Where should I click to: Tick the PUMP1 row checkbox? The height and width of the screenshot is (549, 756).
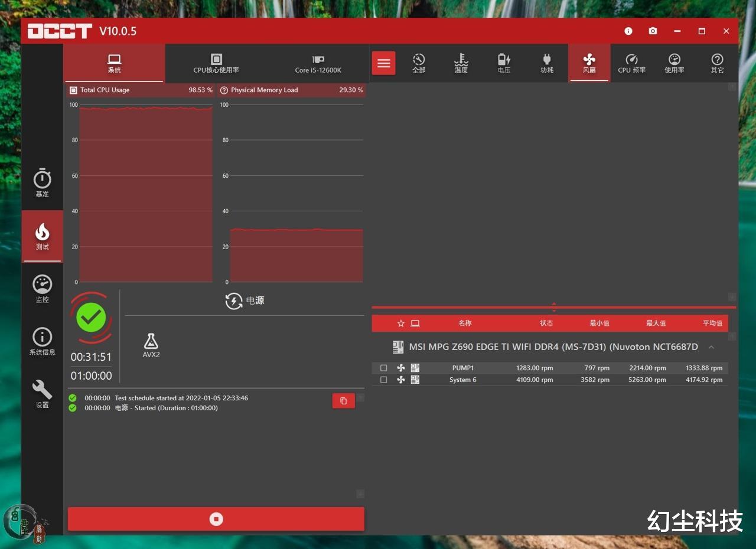pyautogui.click(x=384, y=368)
